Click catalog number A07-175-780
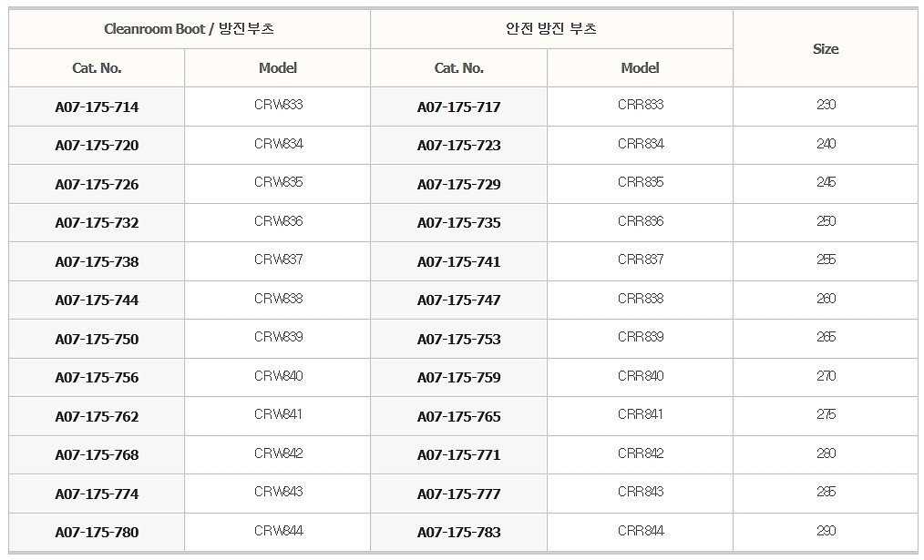The image size is (924, 560). [x=97, y=533]
